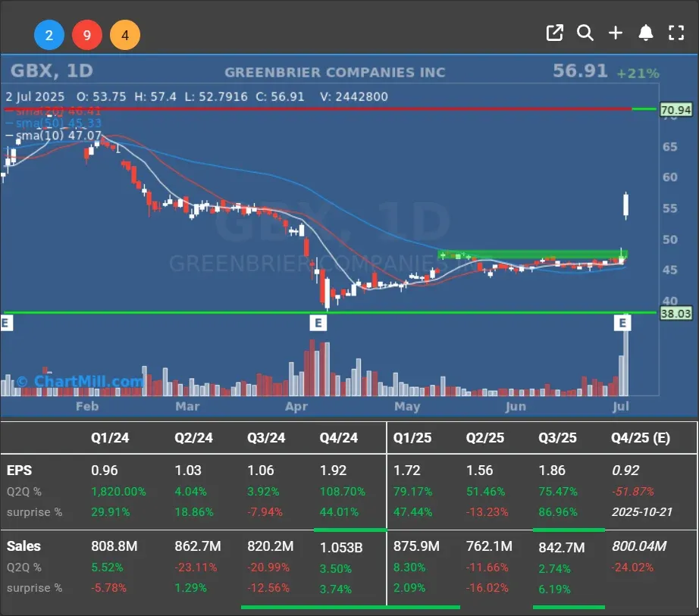Click the EPS value 1.92

click(333, 471)
